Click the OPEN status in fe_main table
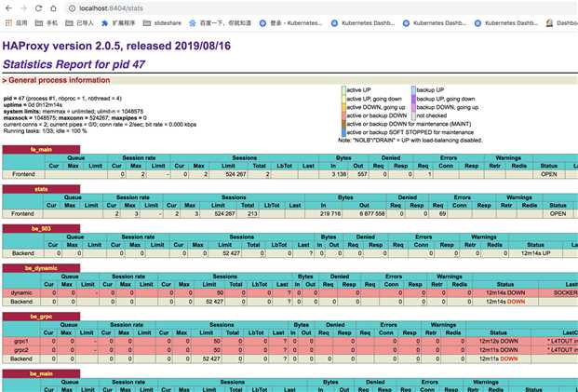The image size is (578, 392). click(x=548, y=174)
